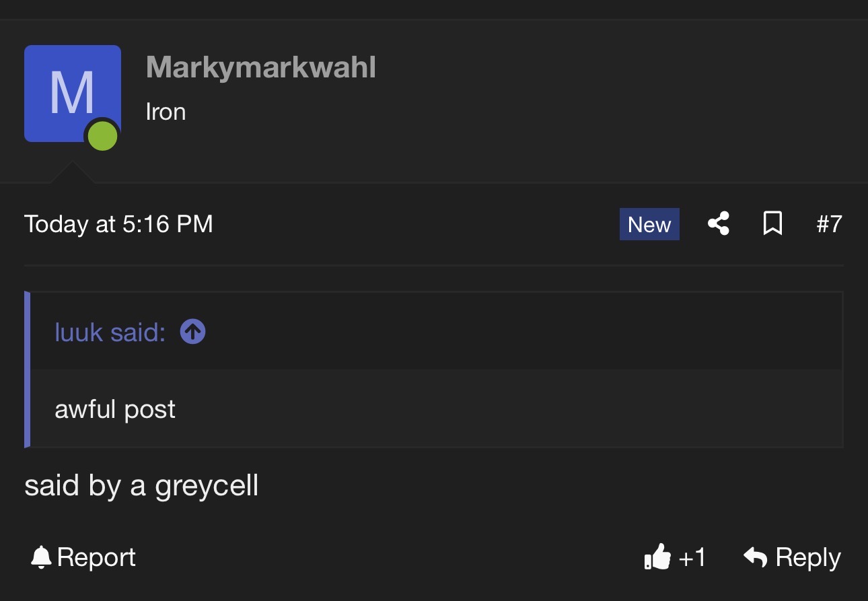Open the Markymarkwahl username profile link

point(260,67)
